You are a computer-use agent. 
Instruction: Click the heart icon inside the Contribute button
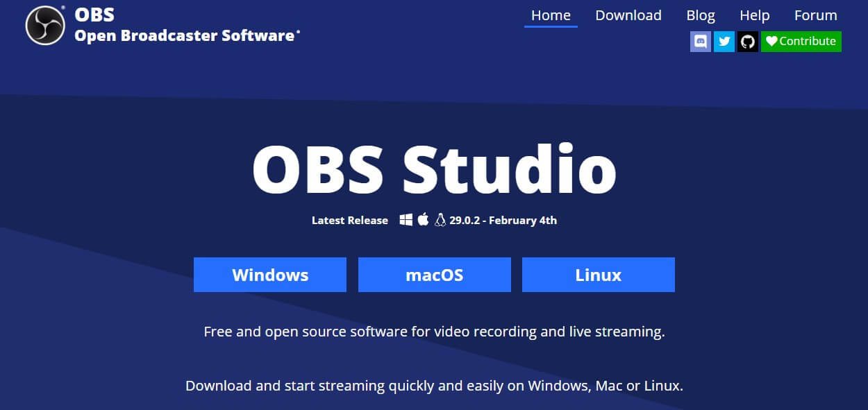tap(771, 41)
